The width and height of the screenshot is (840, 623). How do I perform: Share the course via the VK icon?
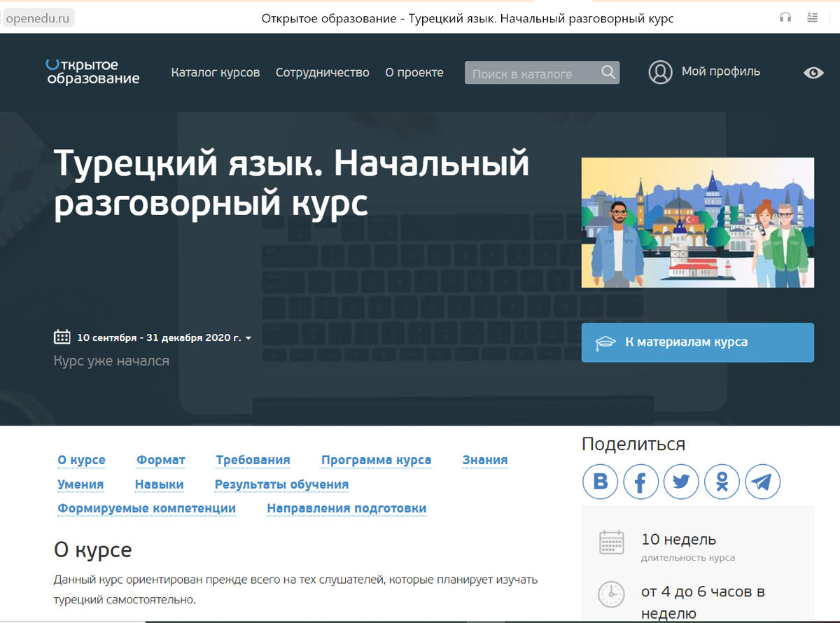[x=600, y=482]
